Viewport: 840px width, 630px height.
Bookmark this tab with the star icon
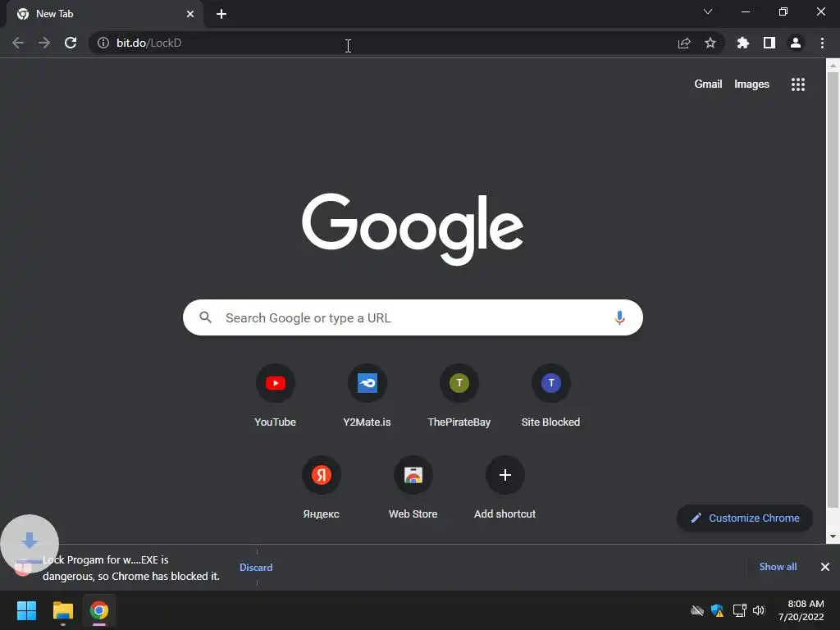tap(710, 43)
